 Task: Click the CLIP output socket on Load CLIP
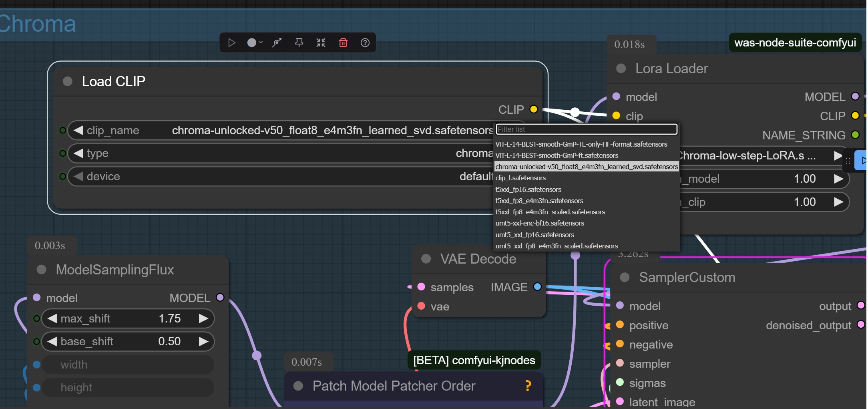533,109
